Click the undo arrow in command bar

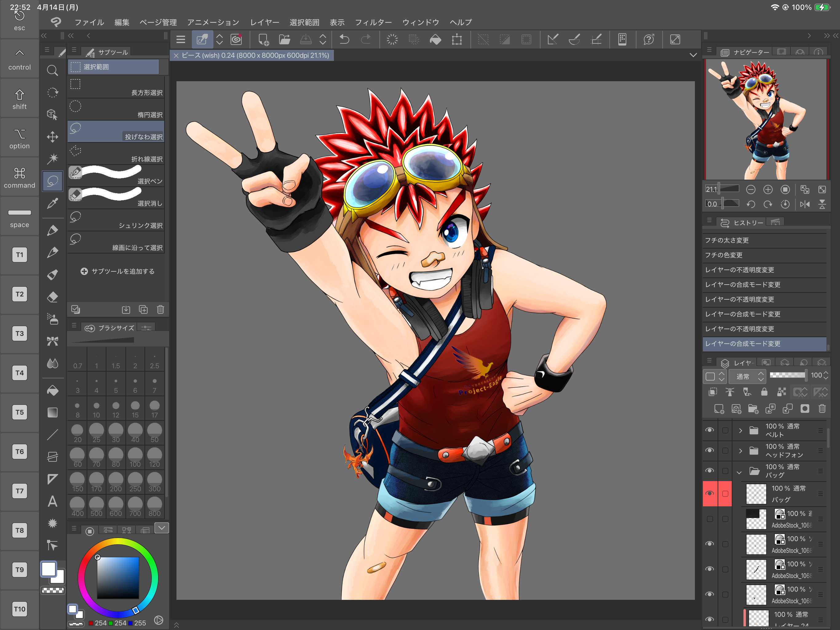click(344, 39)
